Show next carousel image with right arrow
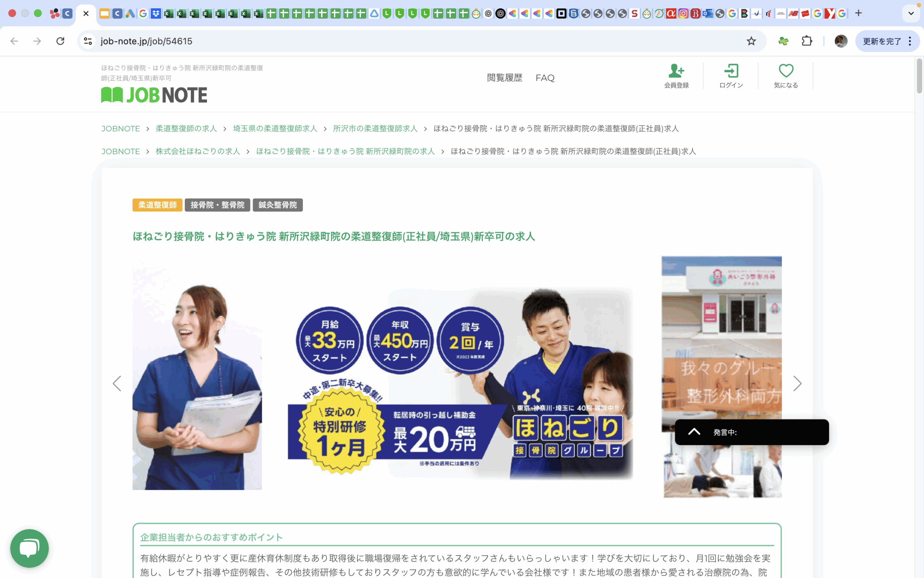The width and height of the screenshot is (924, 578). coord(797,383)
